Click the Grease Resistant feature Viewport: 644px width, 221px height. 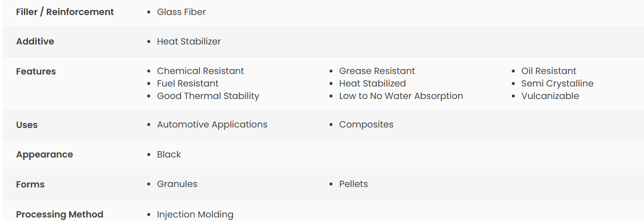click(377, 71)
